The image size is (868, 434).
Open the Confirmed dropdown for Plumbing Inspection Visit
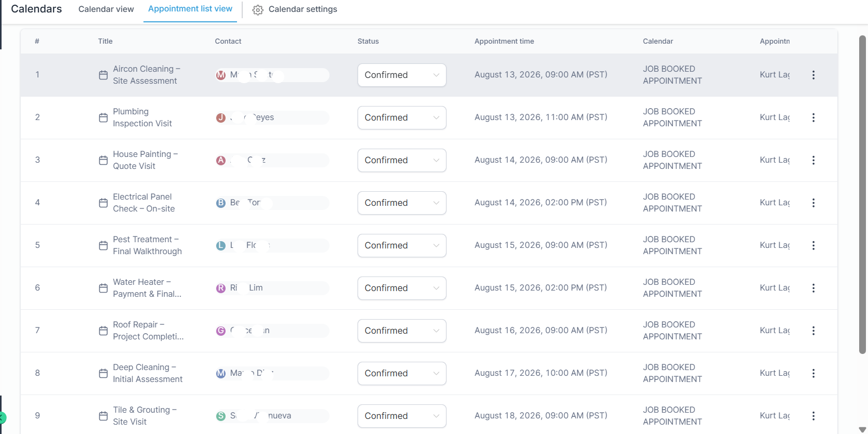(x=402, y=117)
